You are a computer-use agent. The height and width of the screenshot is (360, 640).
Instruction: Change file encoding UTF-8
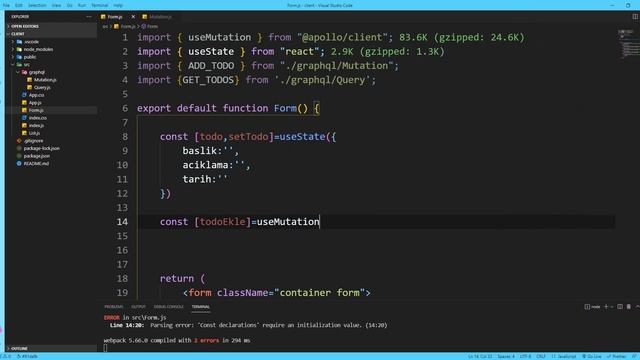525,357
